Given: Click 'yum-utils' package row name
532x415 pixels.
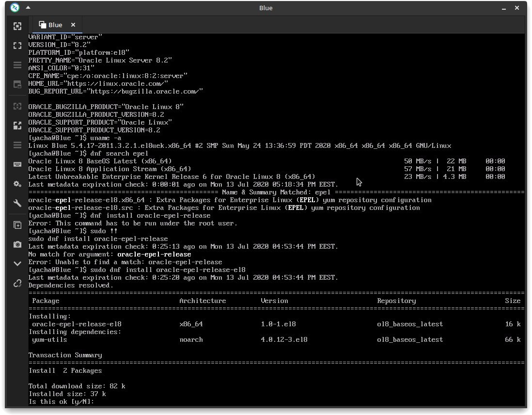Looking at the screenshot, I should [x=49, y=339].
